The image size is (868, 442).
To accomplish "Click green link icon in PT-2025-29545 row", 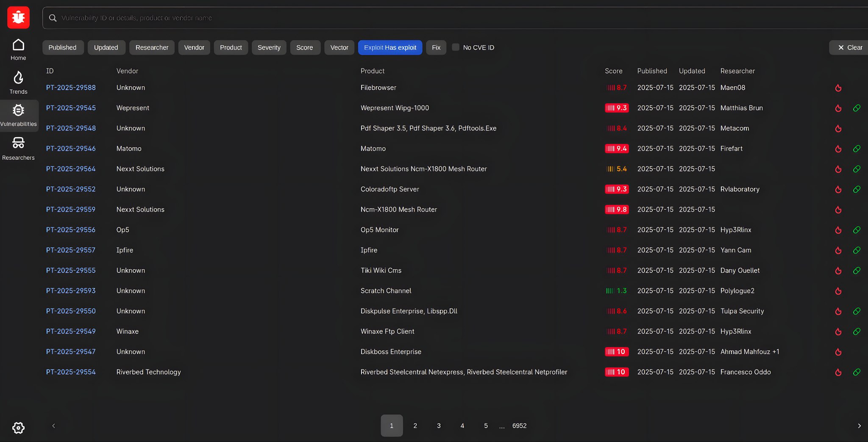I will (x=857, y=108).
